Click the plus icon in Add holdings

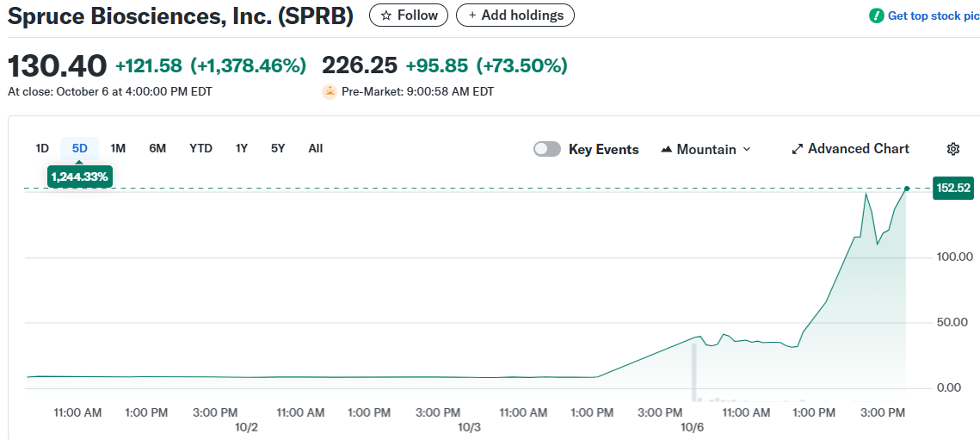(472, 15)
